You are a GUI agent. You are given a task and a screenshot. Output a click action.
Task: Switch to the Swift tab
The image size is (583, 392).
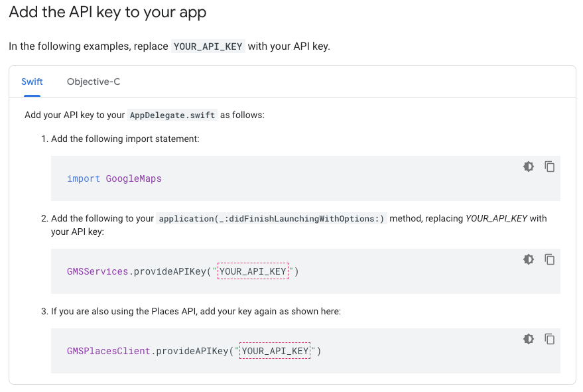pyautogui.click(x=32, y=82)
